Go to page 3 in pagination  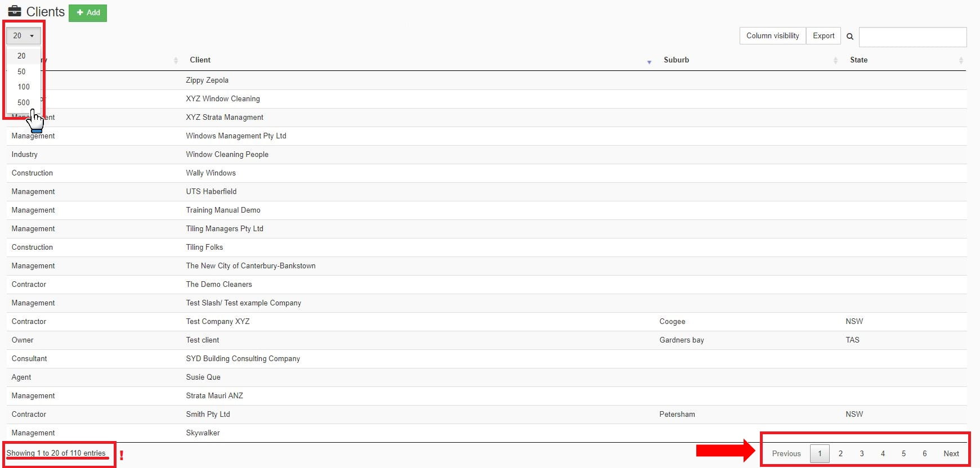pyautogui.click(x=862, y=453)
